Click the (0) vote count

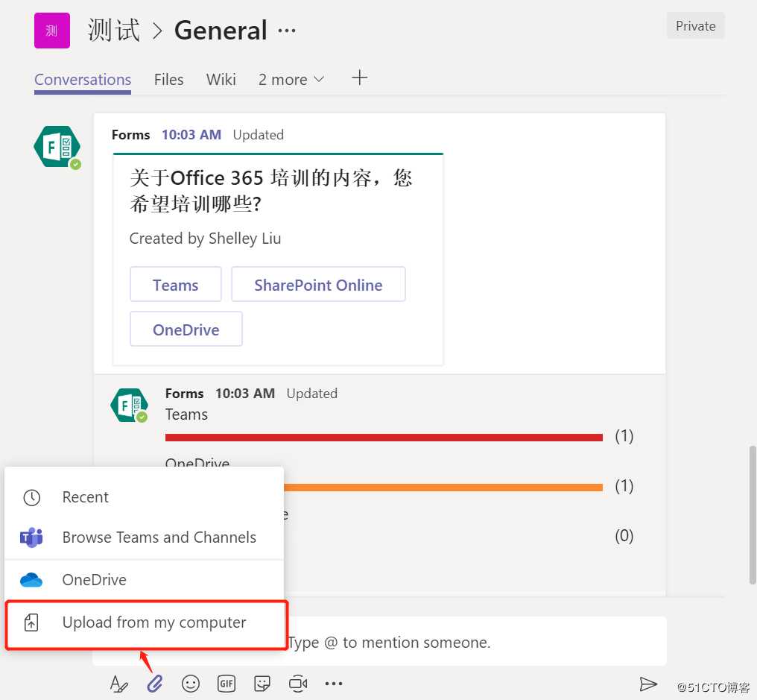coord(624,535)
